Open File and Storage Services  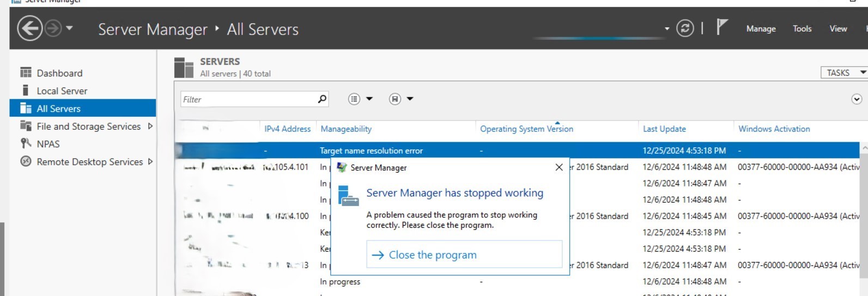pos(88,126)
